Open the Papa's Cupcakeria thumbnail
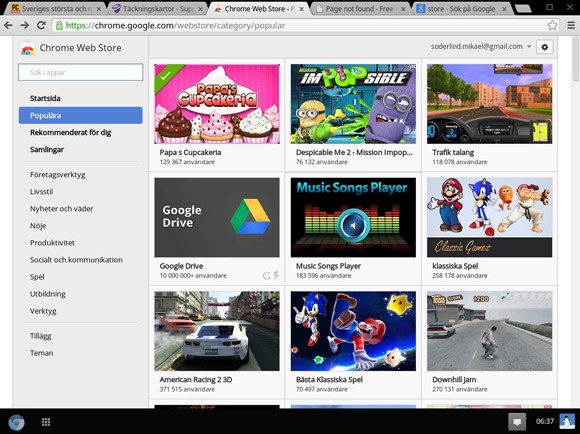Screen dimensions: 580x434 pos(217,104)
